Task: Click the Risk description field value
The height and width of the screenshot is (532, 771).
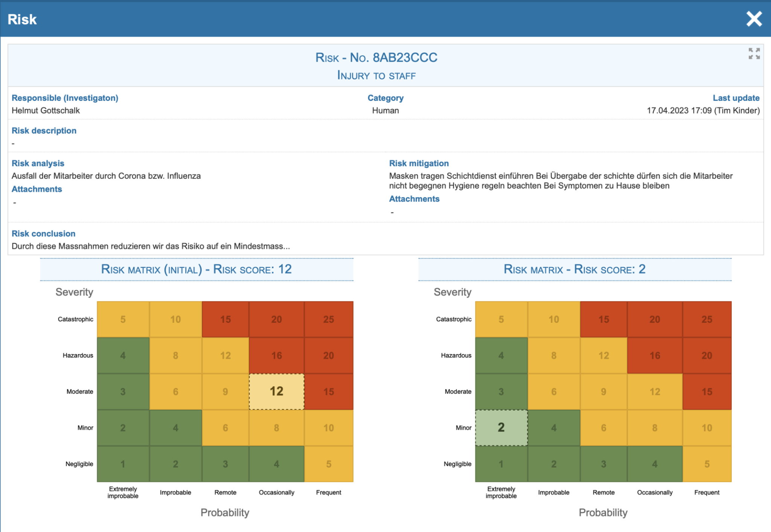Action: pyautogui.click(x=13, y=143)
